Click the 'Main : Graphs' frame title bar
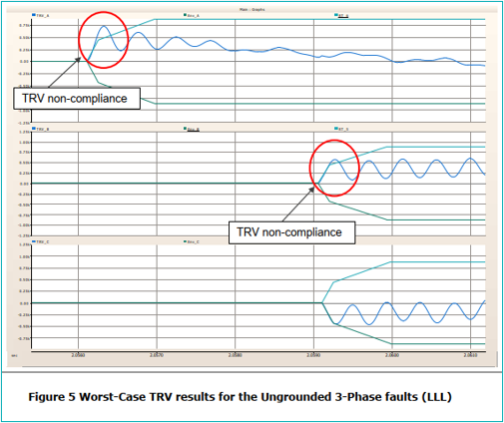 point(252,9)
